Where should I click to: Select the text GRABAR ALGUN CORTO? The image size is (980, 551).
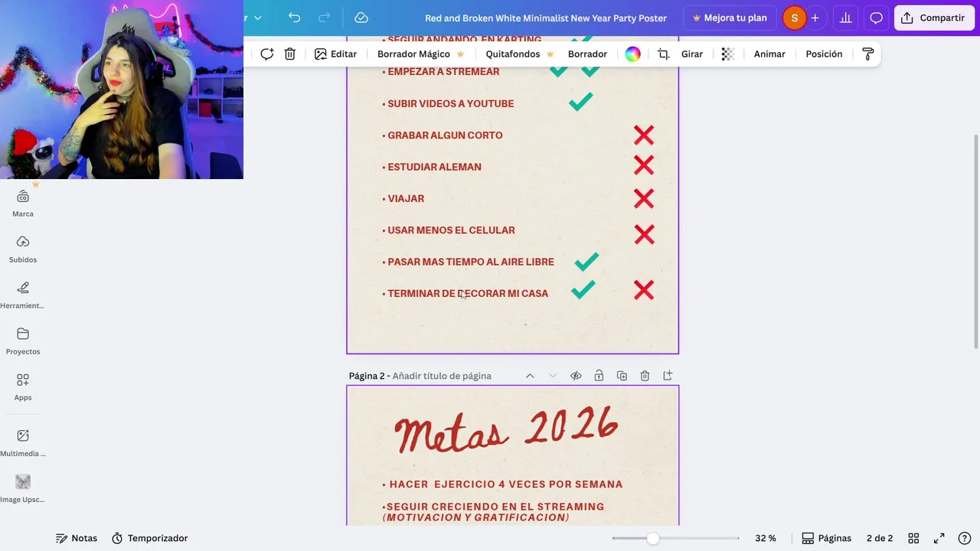click(445, 135)
